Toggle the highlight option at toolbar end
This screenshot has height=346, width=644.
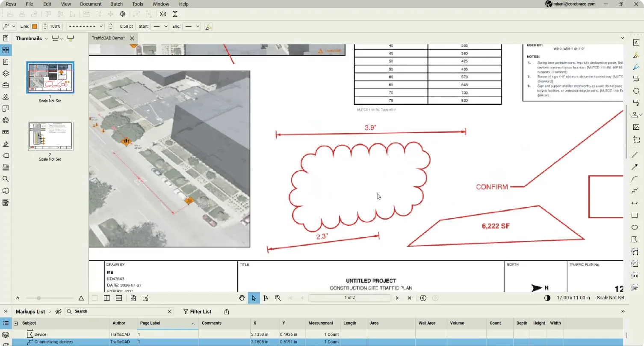tap(208, 26)
